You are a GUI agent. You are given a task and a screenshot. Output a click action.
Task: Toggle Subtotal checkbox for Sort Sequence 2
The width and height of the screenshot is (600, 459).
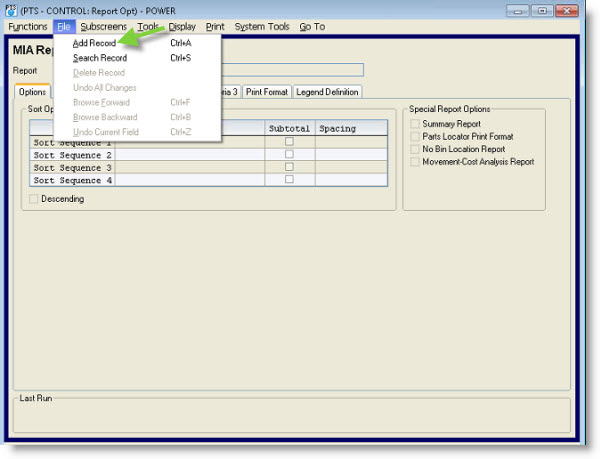click(x=289, y=154)
